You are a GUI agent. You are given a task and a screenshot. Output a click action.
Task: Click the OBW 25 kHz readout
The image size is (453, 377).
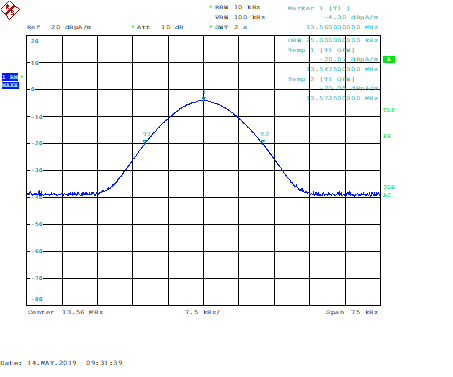tap(333, 40)
